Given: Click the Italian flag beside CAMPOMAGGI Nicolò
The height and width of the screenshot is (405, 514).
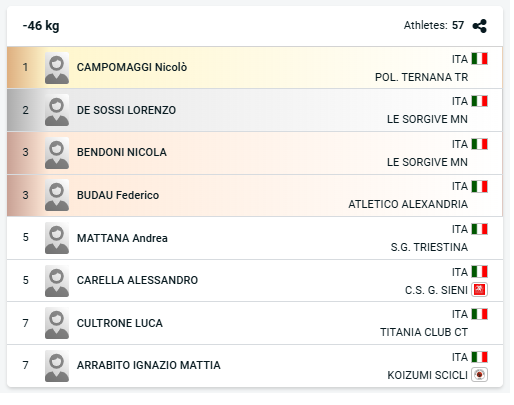Looking at the screenshot, I should [479, 59].
